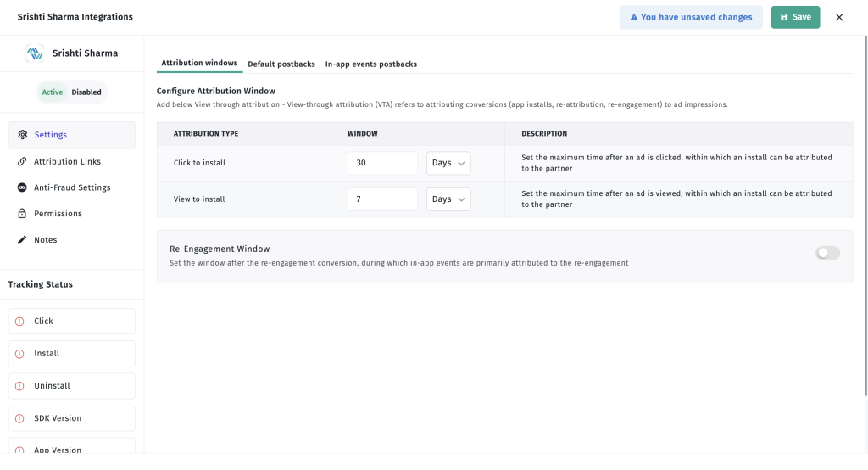Click 'Srishti Sharma Integrations' title text
Viewport: 868px width, 470px height.
point(75,17)
